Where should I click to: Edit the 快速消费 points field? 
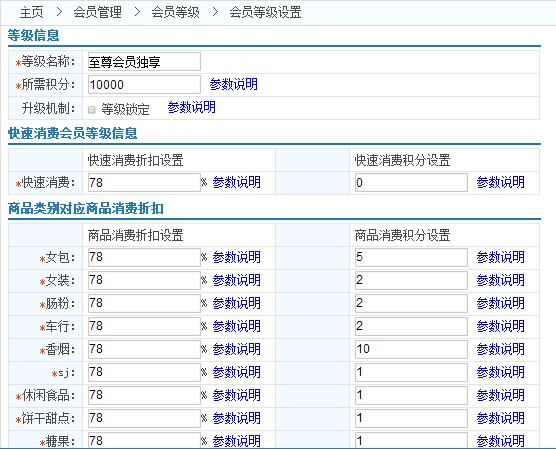[411, 182]
